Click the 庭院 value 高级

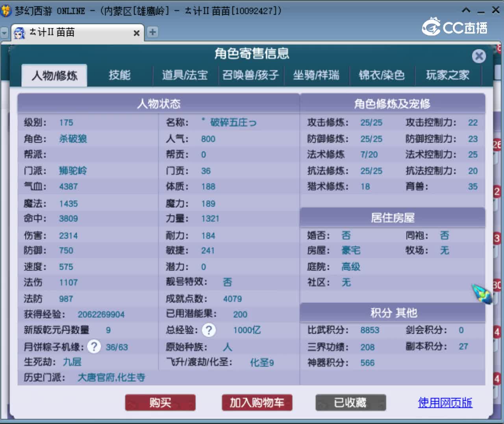pyautogui.click(x=351, y=267)
